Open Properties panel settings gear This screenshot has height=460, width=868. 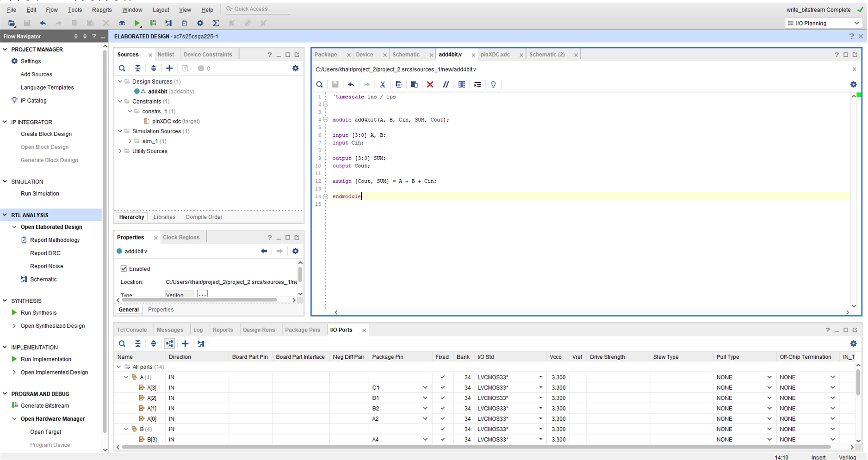pyautogui.click(x=296, y=251)
